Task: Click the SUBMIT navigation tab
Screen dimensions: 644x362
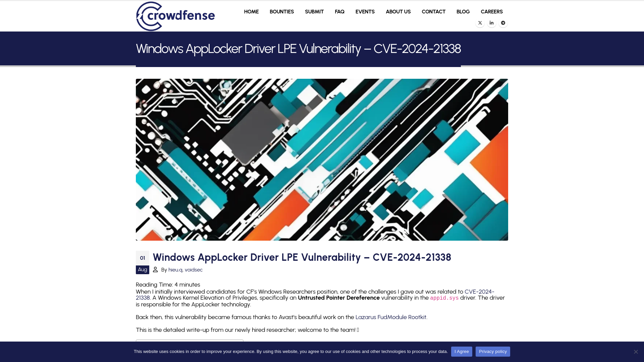Action: pos(315,11)
